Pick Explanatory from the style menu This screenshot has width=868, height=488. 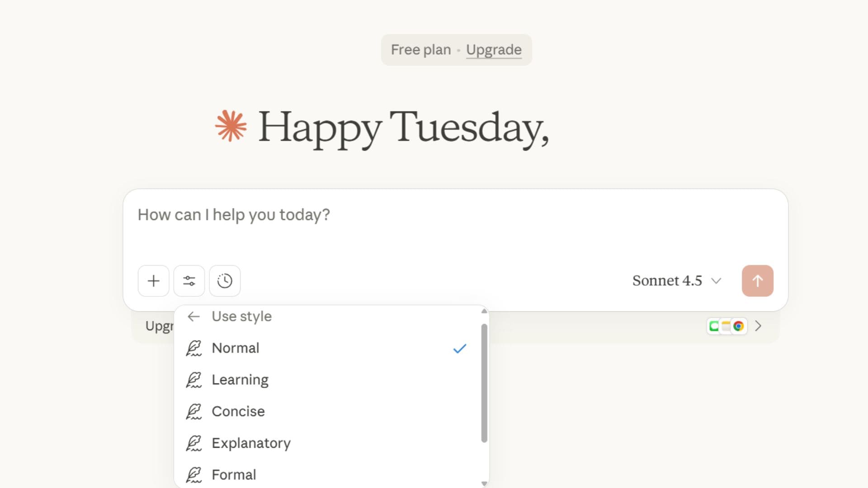251,443
